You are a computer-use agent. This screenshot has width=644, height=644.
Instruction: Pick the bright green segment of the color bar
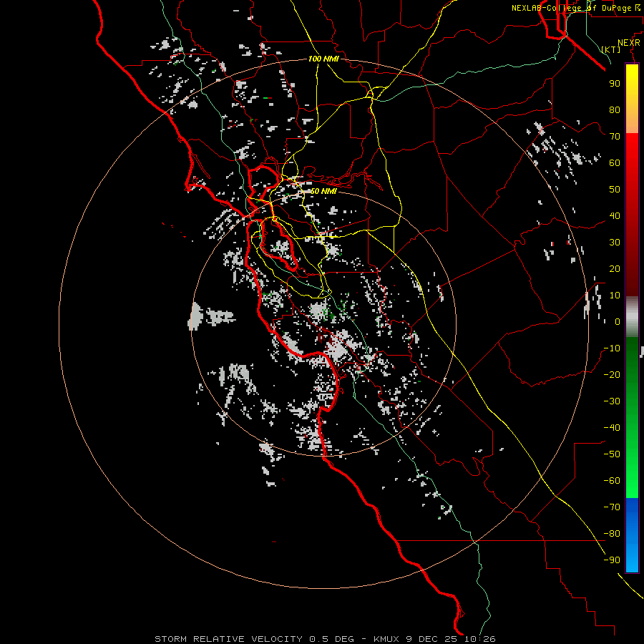coord(632,472)
